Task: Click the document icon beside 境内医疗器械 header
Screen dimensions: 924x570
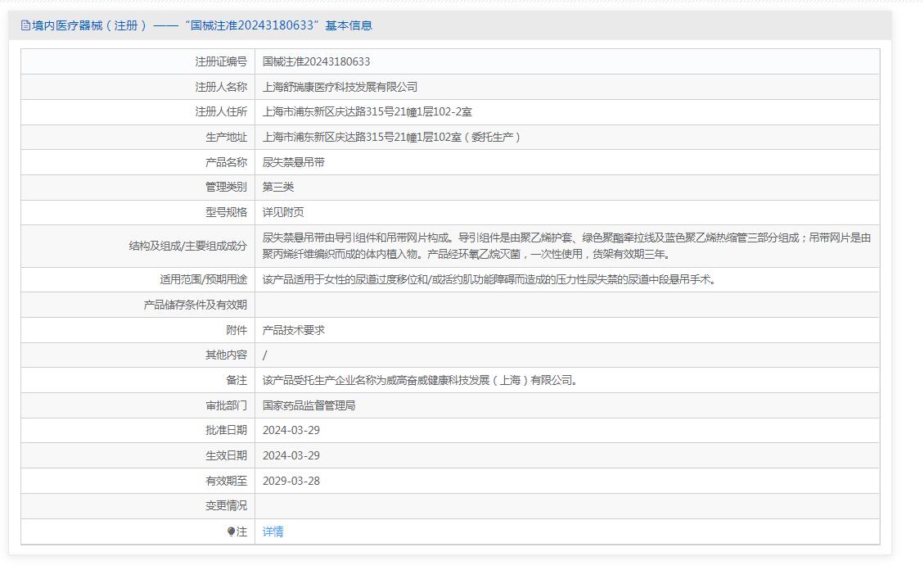Action: click(x=25, y=25)
